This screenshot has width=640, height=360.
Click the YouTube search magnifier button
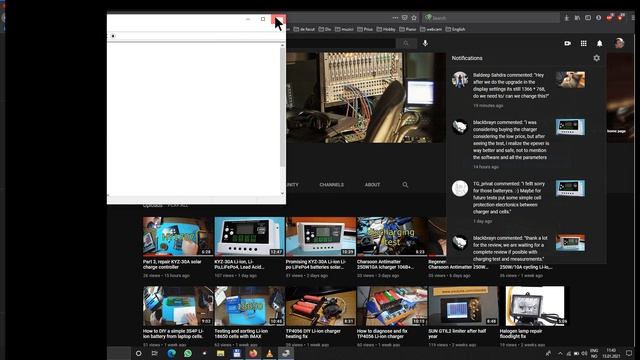click(x=406, y=43)
